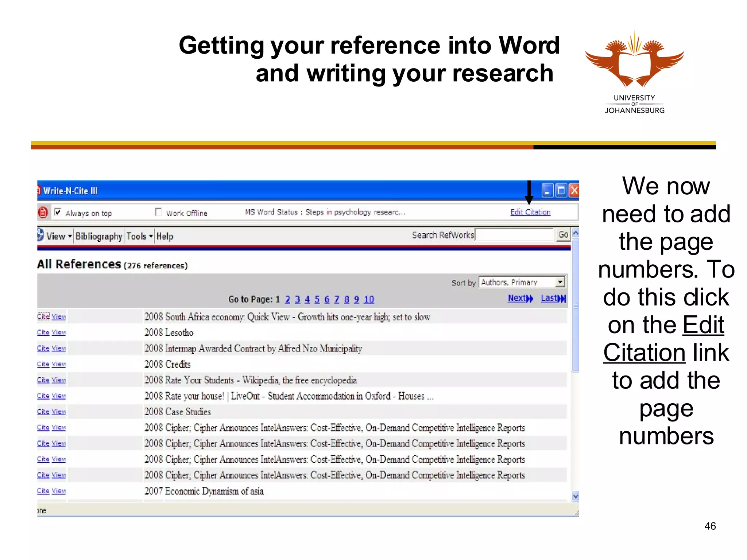View the Rate Your Students reference
747x560 pixels.
point(59,380)
